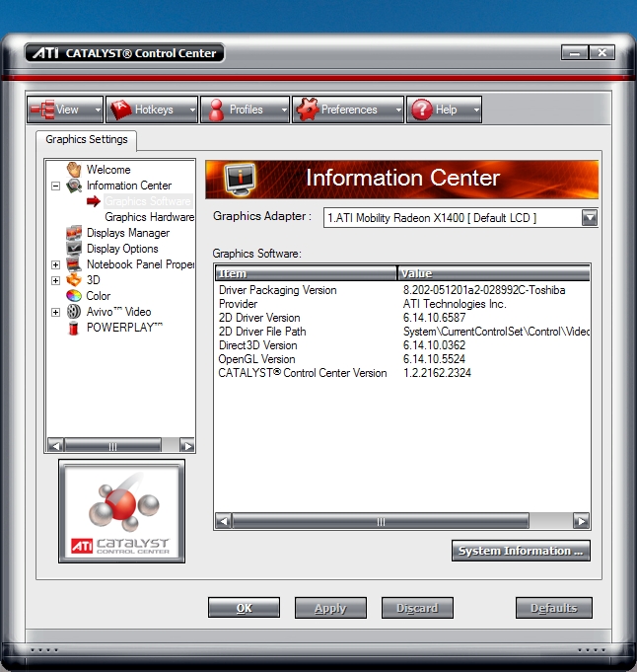Select the 2D Driver File Path row
Viewport: 637px width, 672px height.
(x=402, y=332)
